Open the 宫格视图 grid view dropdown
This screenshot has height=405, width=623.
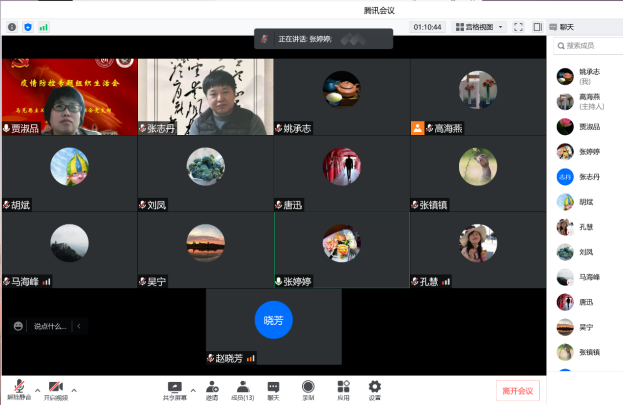(x=480, y=27)
